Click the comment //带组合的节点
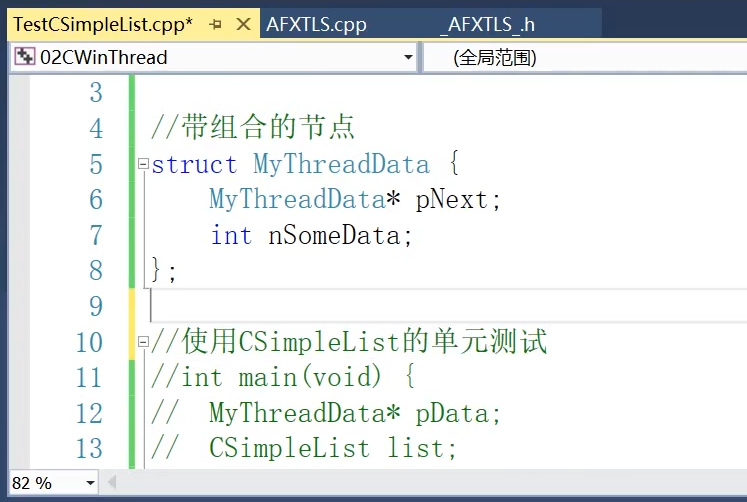The height and width of the screenshot is (502, 747). 253,128
